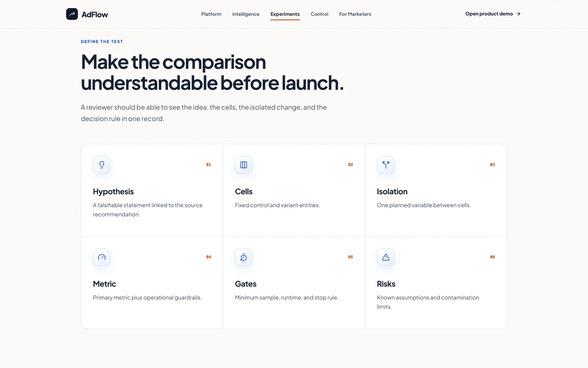Click the Metric gauge icon
Screen dimensions: 588x368
coord(102,257)
